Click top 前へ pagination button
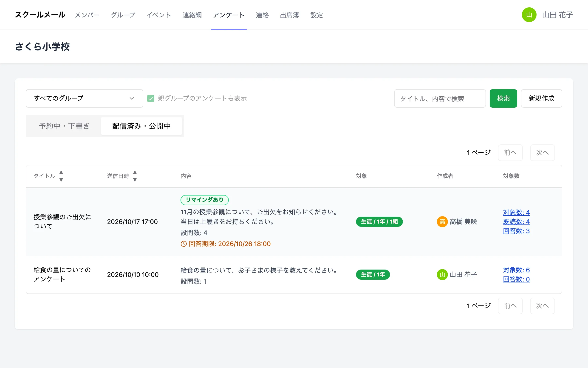Image resolution: width=588 pixels, height=368 pixels. (x=510, y=152)
